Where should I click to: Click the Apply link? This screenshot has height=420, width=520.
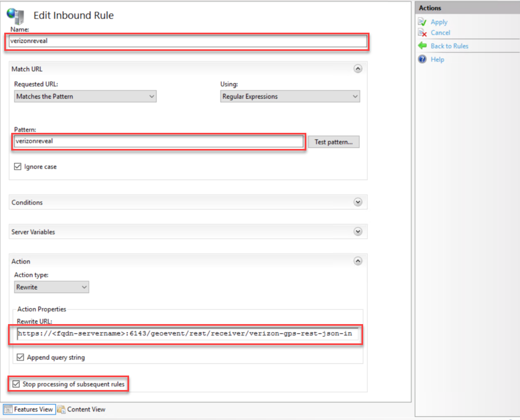pyautogui.click(x=439, y=22)
